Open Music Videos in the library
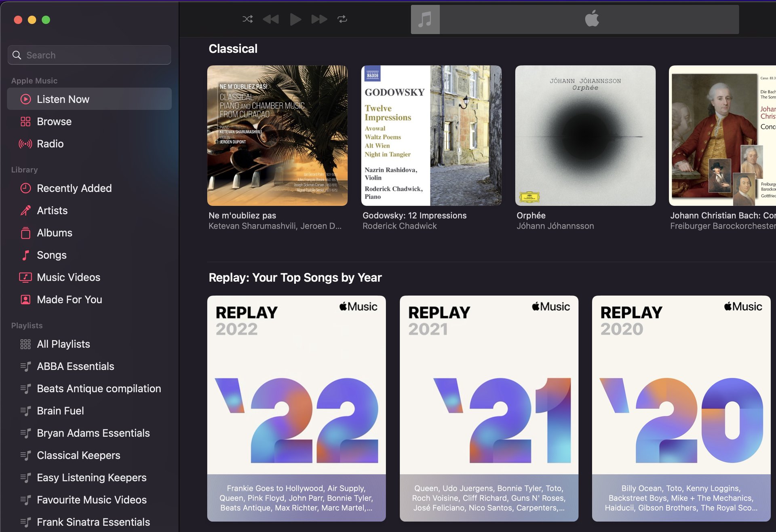Viewport: 776px width, 532px height. point(68,277)
